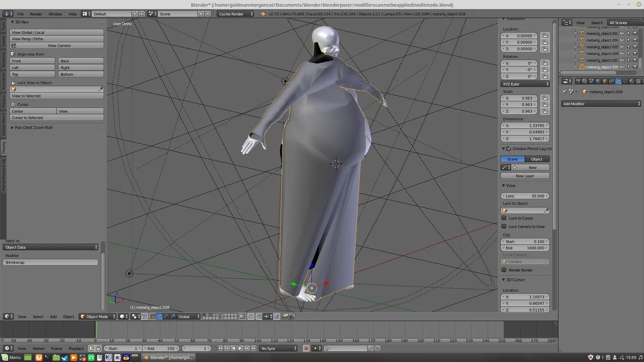Enable the Lock Camera to View checkbox
The image size is (644, 362).
coord(504,226)
